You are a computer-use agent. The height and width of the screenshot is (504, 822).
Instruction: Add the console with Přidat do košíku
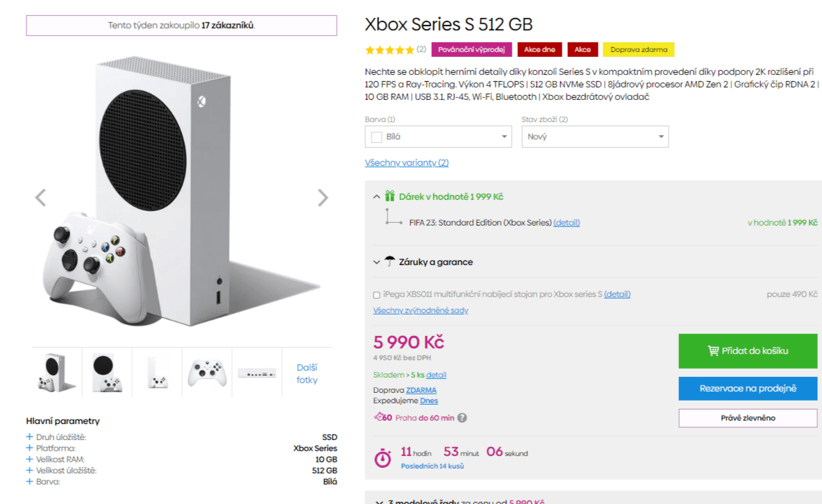748,351
